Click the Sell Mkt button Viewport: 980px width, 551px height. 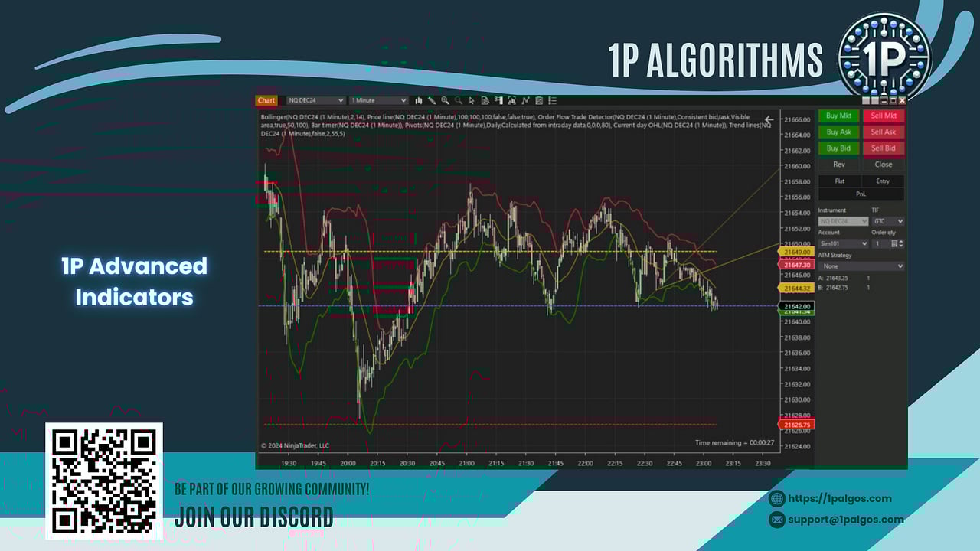(884, 116)
